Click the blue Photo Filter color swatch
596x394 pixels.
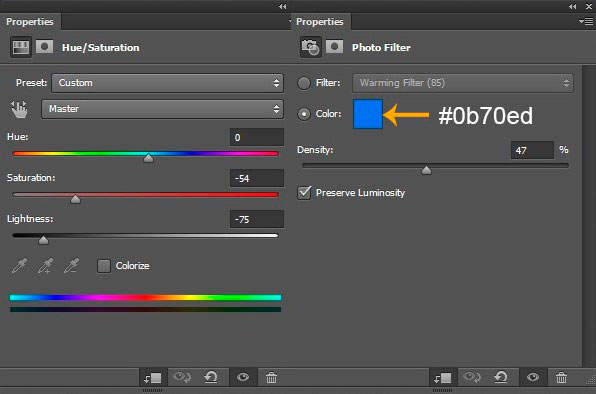368,114
